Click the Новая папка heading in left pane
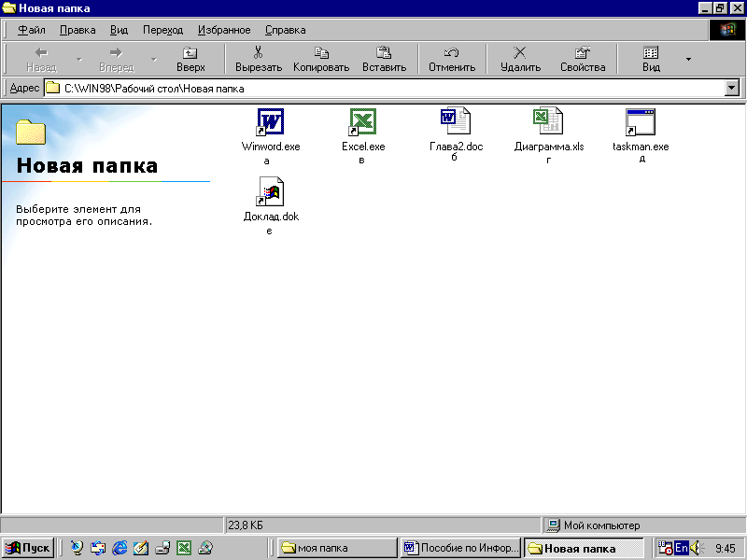 [x=87, y=165]
